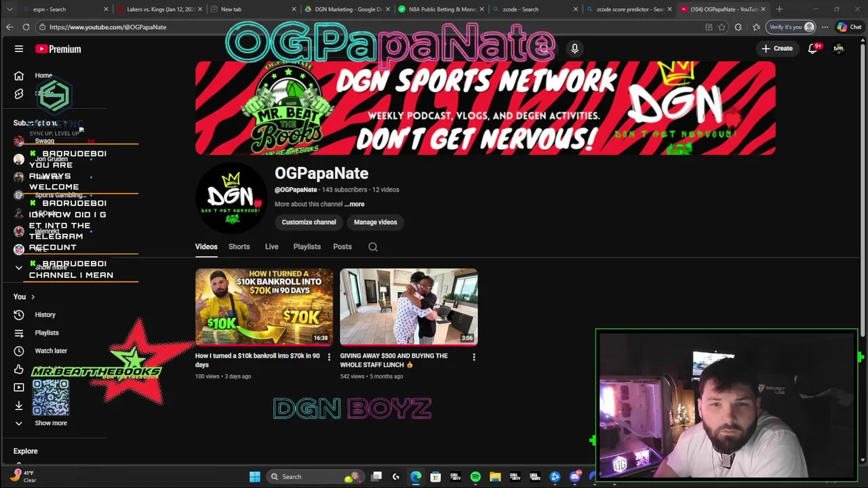Open Discord from taskbar
The width and height of the screenshot is (868, 488).
(575, 476)
